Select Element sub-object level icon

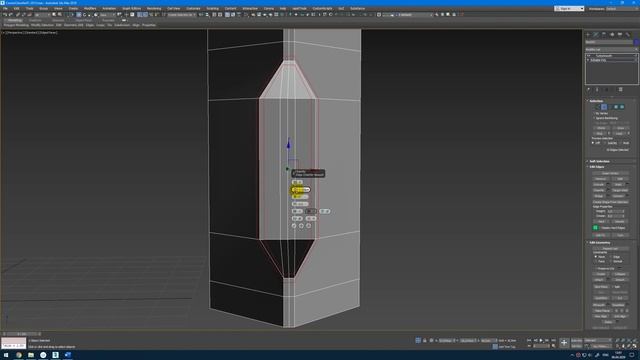point(622,107)
